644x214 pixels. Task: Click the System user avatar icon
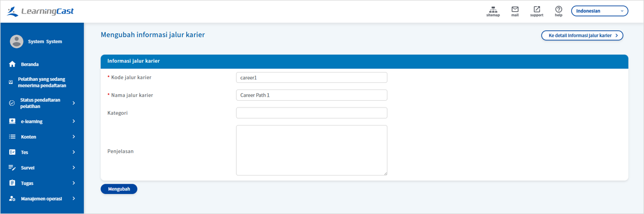[16, 42]
